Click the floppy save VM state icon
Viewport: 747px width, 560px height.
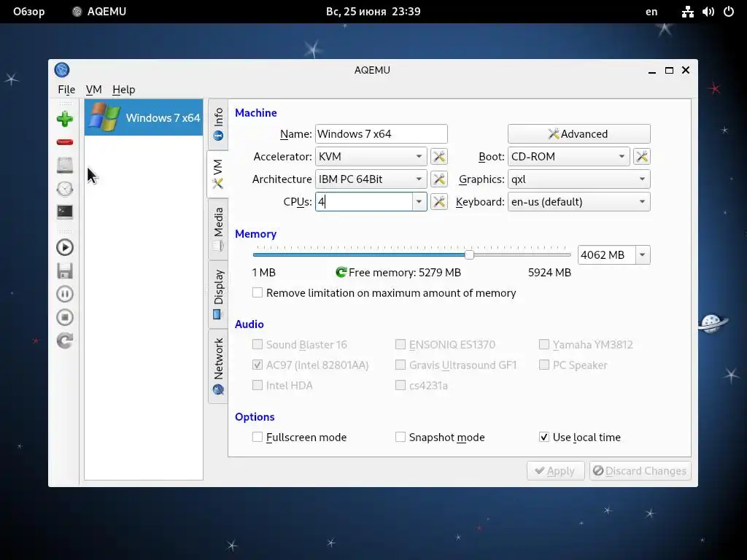point(65,271)
